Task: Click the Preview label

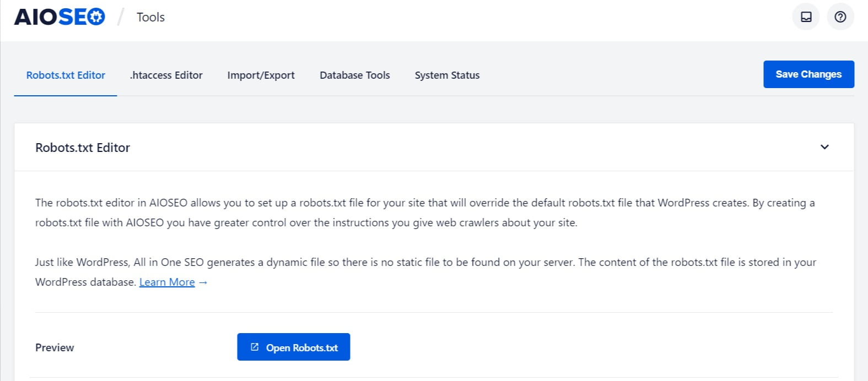Action: pyautogui.click(x=55, y=347)
